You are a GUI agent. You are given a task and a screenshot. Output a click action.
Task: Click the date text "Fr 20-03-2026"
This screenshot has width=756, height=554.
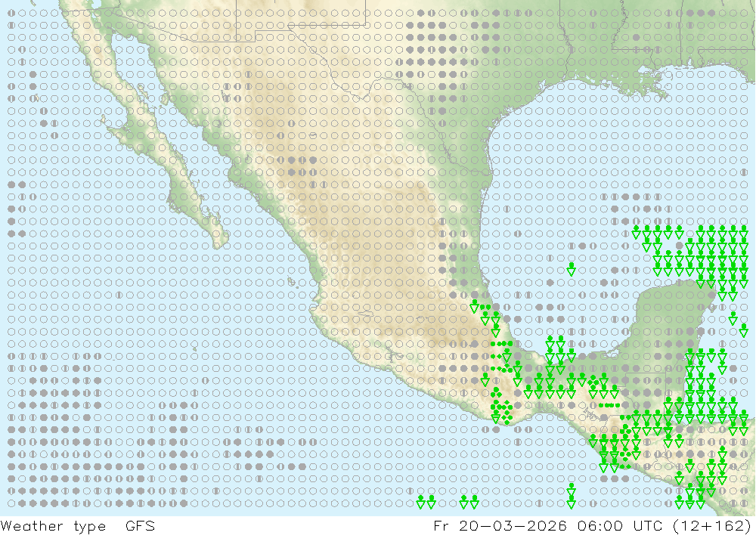point(500,525)
